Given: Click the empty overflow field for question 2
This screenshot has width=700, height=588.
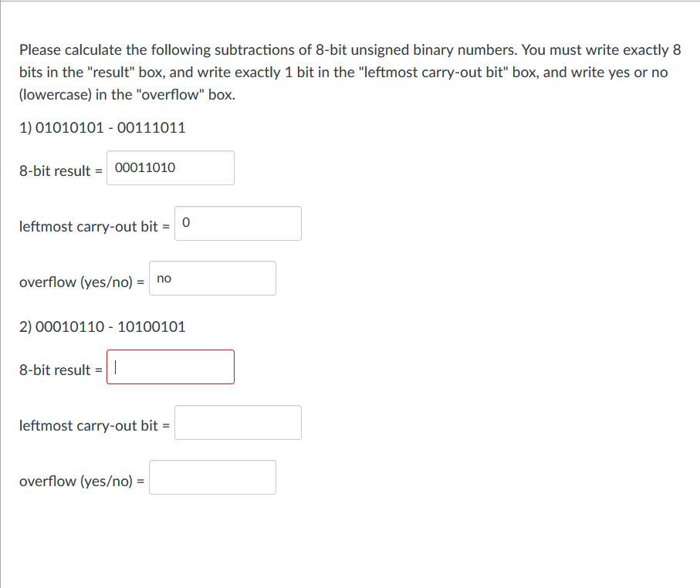Looking at the screenshot, I should tap(212, 477).
